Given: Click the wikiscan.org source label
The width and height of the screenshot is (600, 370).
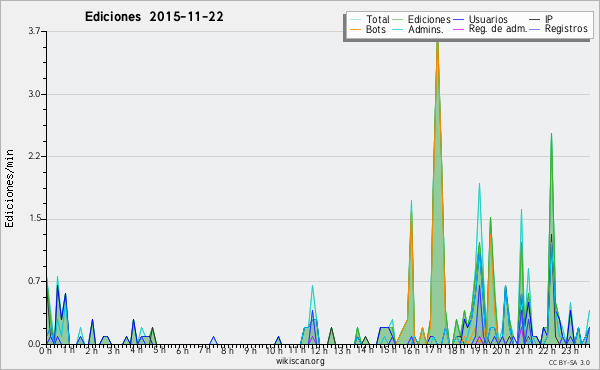Looking at the screenshot, I should point(300,361).
